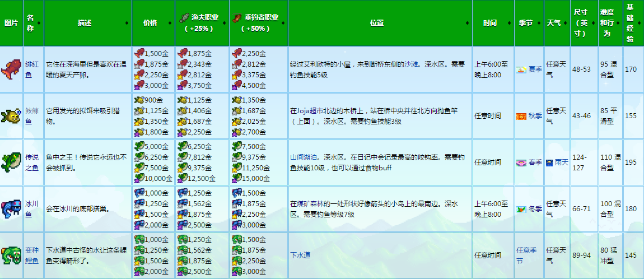Click the 变种鲤鱼 fish image
The height and width of the screenshot is (279, 644).
[11, 255]
